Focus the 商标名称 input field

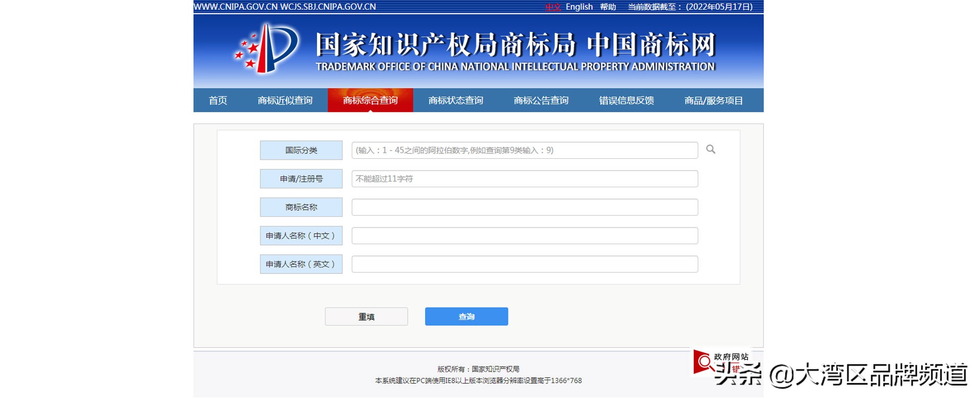tap(525, 207)
